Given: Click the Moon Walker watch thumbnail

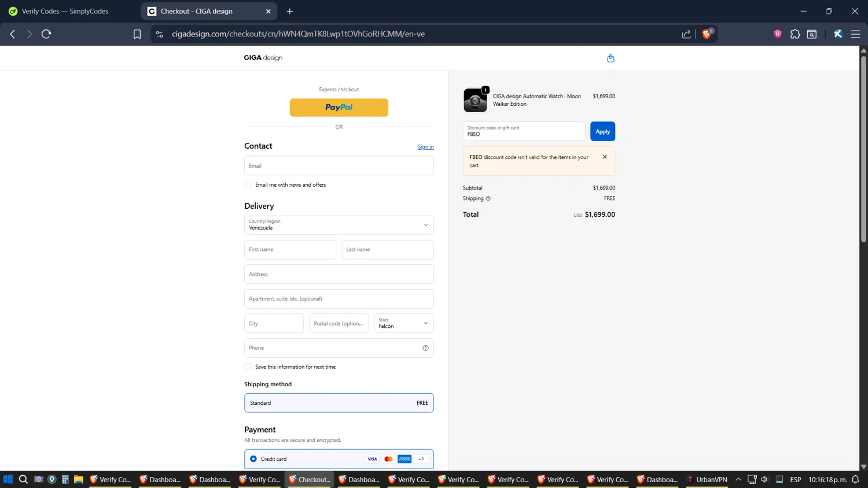Looking at the screenshot, I should pyautogui.click(x=475, y=100).
